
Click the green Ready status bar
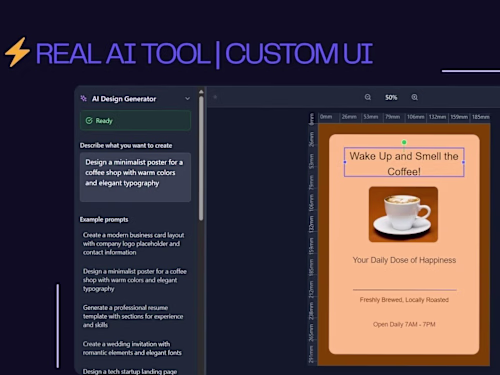(135, 121)
